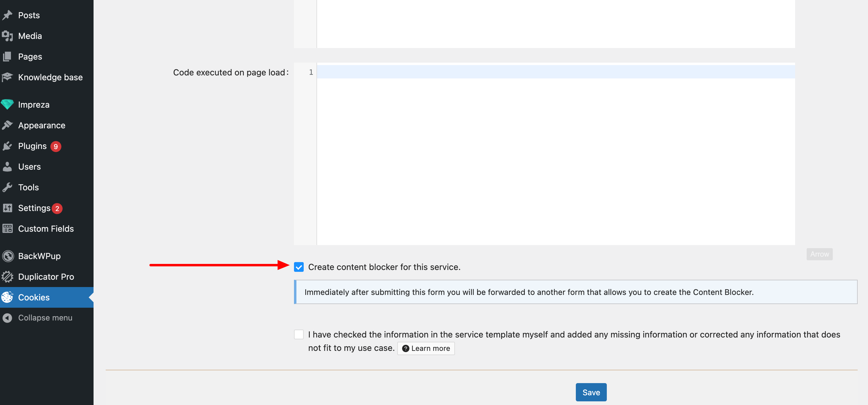Click the Appearance paintbrush icon
Viewport: 868px width, 405px height.
[7, 125]
